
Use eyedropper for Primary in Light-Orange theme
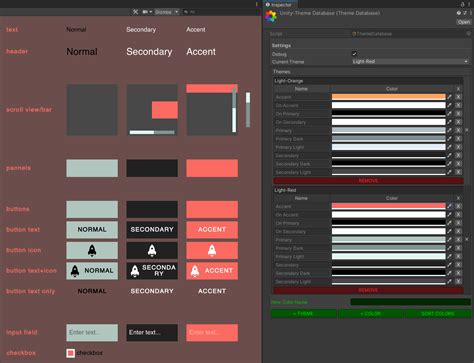tap(450, 130)
